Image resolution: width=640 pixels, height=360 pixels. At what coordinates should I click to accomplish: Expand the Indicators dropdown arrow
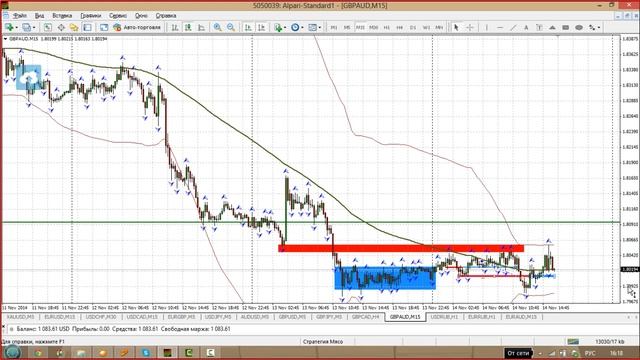tap(285, 27)
